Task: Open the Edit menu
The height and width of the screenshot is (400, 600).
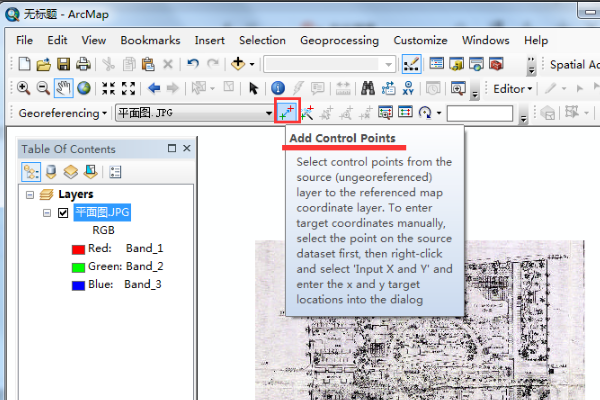Action: (x=57, y=40)
